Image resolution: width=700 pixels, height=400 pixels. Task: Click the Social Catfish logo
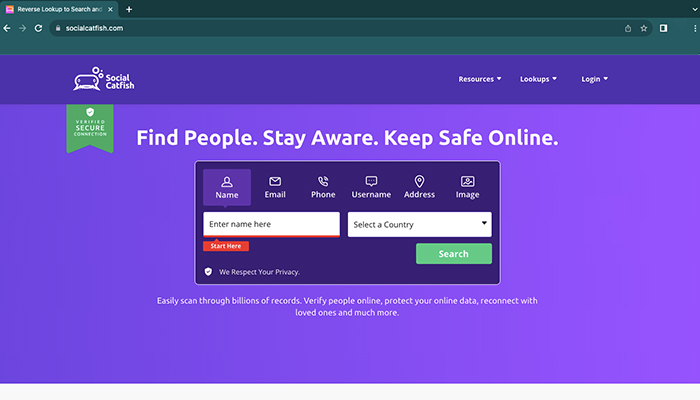tap(104, 79)
